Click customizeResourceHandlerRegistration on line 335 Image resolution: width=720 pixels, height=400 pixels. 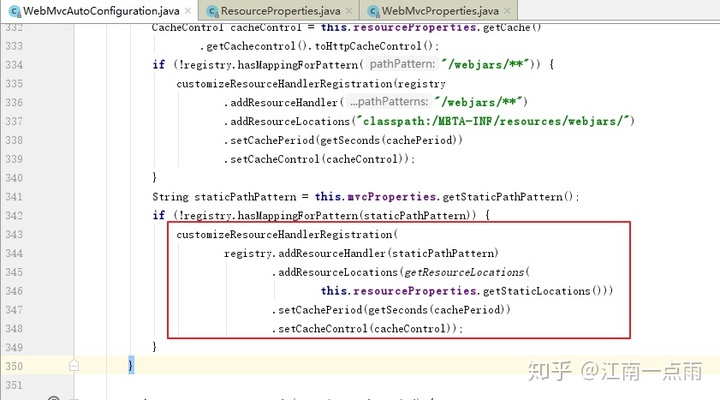(x=284, y=84)
